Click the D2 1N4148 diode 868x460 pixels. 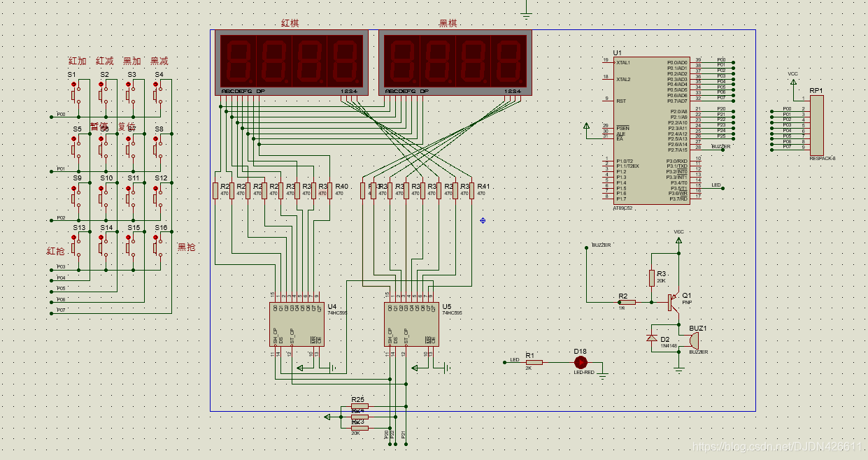pyautogui.click(x=652, y=339)
